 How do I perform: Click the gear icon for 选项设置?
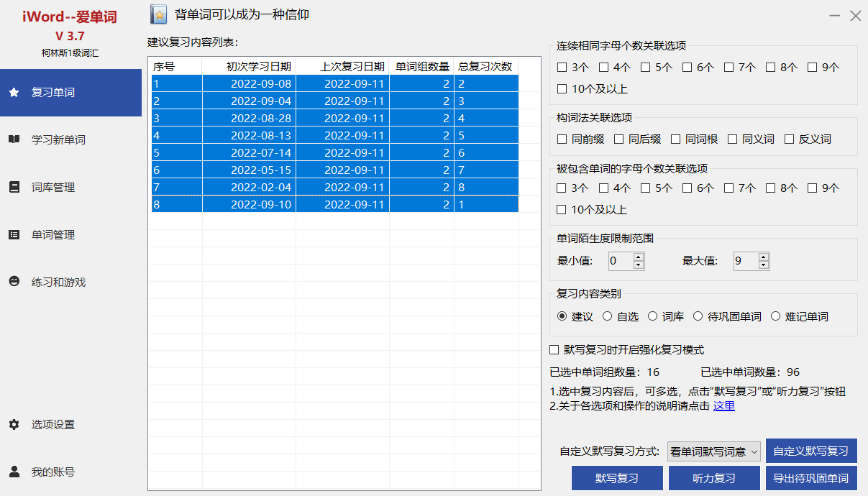(x=14, y=424)
